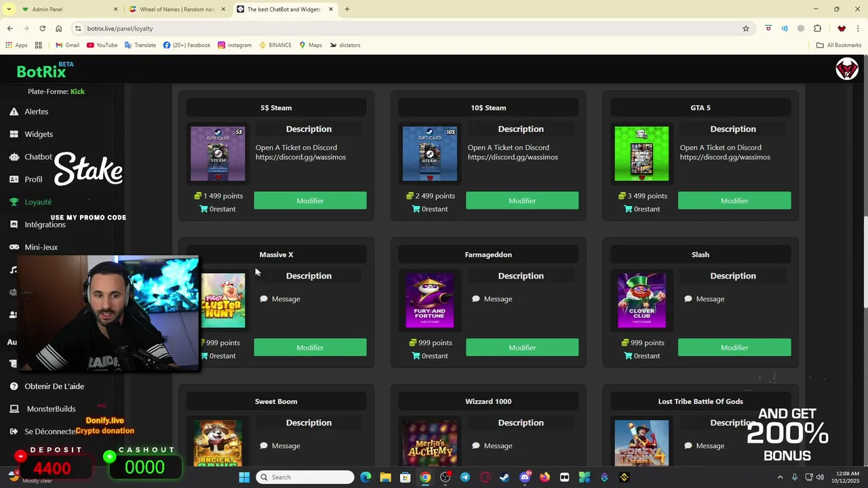Open the Windows Start menu
Image resolution: width=868 pixels, height=488 pixels.
coord(244,477)
